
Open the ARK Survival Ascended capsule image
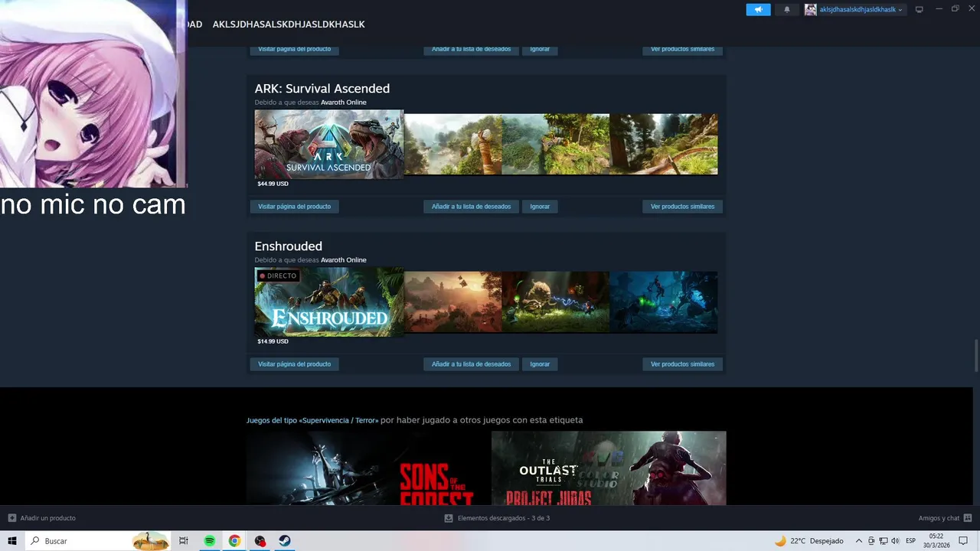pyautogui.click(x=328, y=145)
